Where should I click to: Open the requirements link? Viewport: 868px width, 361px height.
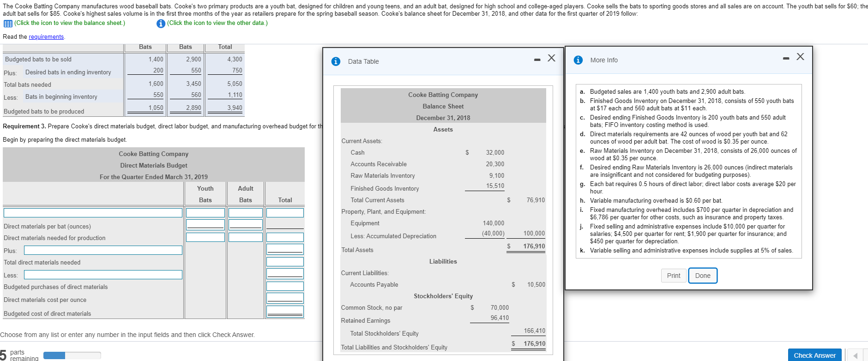(x=46, y=37)
